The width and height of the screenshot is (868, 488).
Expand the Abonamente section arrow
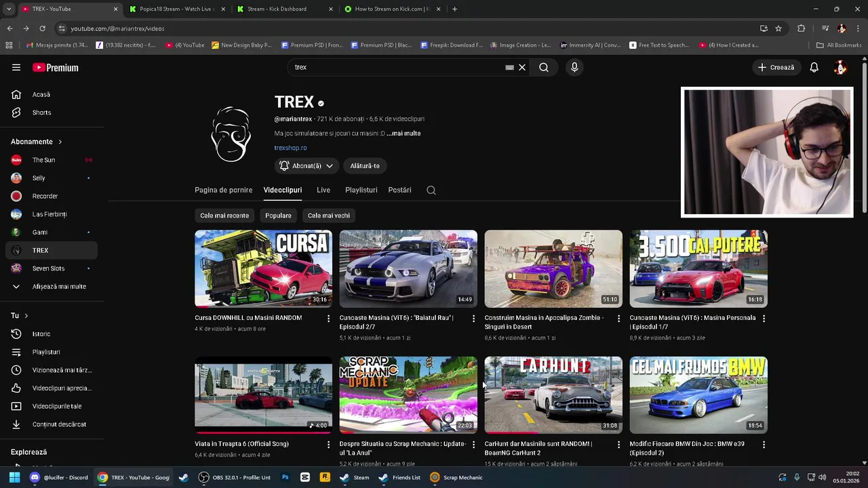coord(60,142)
